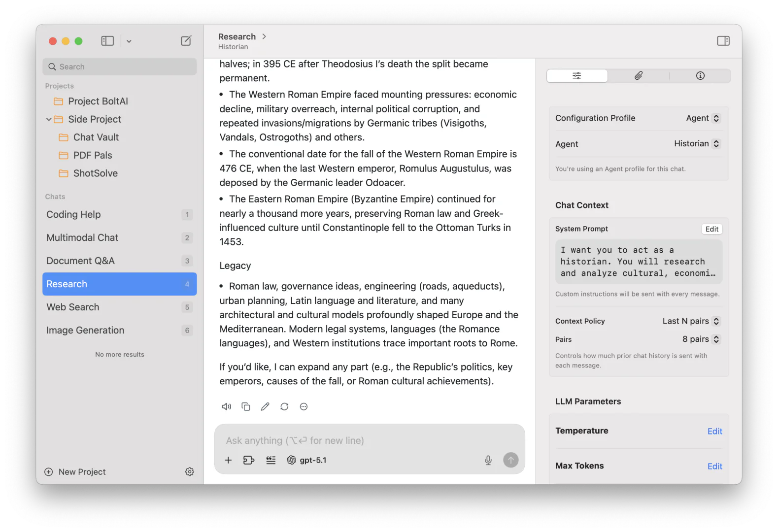Click the read aloud speaker icon
This screenshot has height=532, width=778.
226,406
